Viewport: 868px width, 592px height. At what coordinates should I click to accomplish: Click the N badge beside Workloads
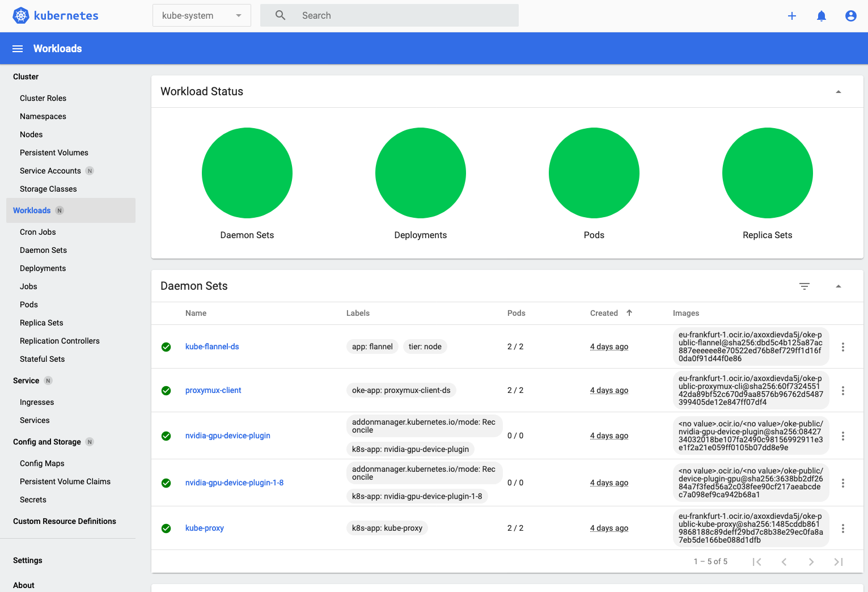[60, 210]
